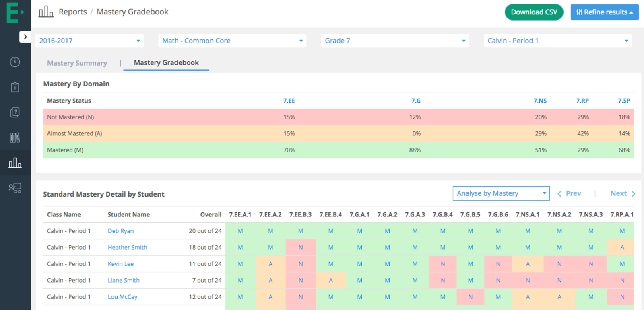The height and width of the screenshot is (310, 644).
Task: Click the 7.G.B.6 standard column header
Action: [x=498, y=214]
